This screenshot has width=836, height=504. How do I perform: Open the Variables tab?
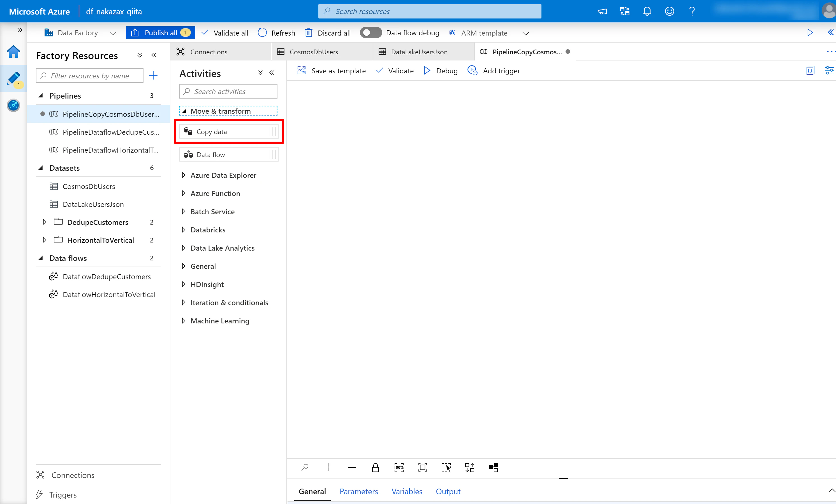[x=407, y=491]
